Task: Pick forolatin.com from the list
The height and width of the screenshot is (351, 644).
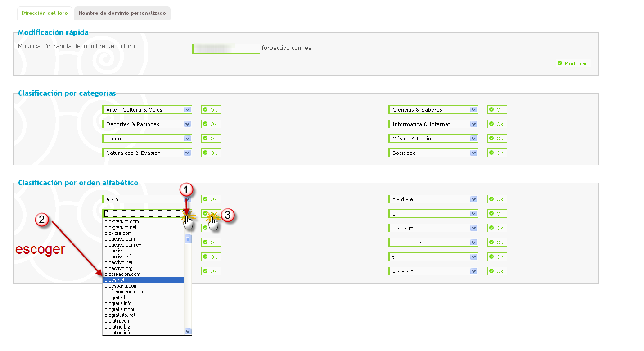Action: pos(143,321)
